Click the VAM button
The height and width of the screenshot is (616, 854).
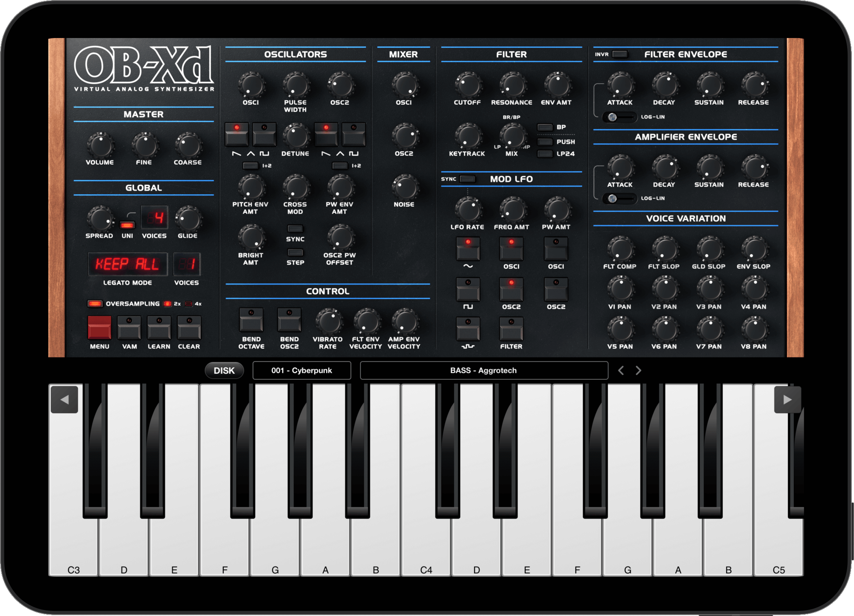click(x=129, y=328)
